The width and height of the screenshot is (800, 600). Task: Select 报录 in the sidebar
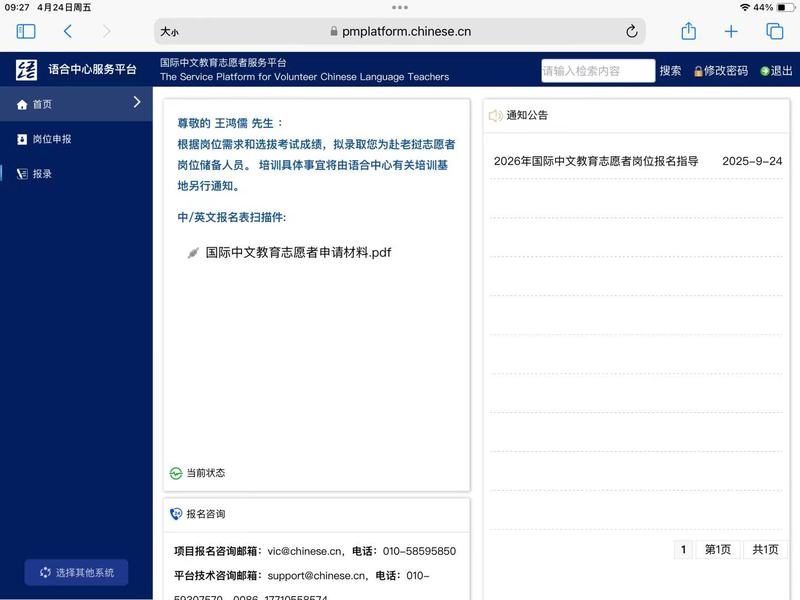[x=42, y=174]
